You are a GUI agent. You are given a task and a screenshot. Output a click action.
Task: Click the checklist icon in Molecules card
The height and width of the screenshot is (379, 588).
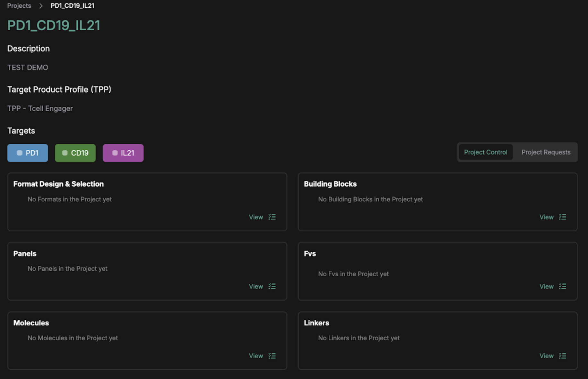click(272, 356)
